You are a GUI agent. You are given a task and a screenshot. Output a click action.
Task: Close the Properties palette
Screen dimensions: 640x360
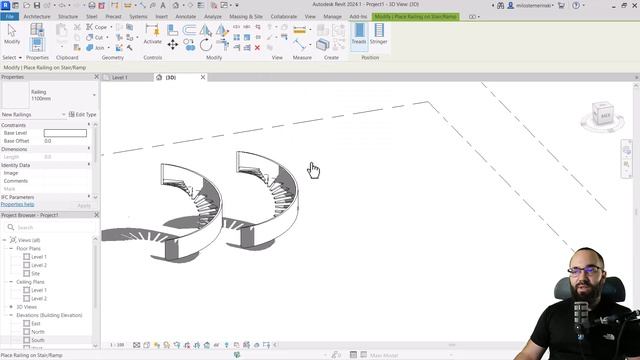97,77
